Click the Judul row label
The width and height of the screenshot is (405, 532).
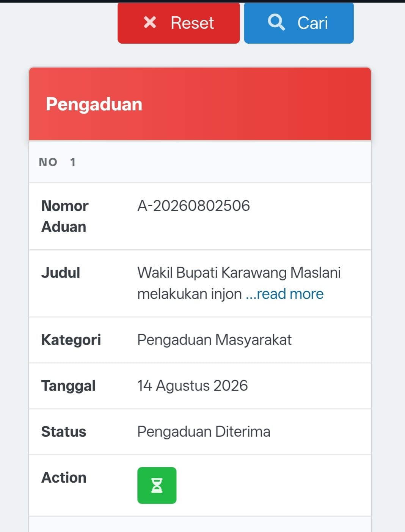coord(61,272)
